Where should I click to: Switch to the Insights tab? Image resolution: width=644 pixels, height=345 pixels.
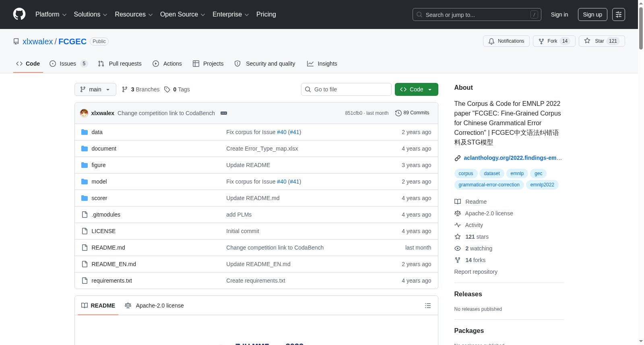322,64
